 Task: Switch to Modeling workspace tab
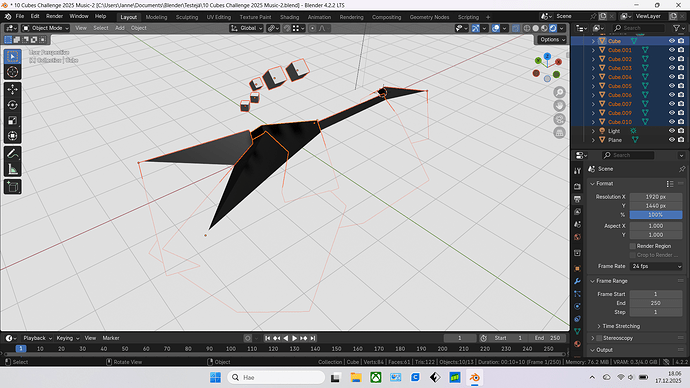tap(156, 17)
